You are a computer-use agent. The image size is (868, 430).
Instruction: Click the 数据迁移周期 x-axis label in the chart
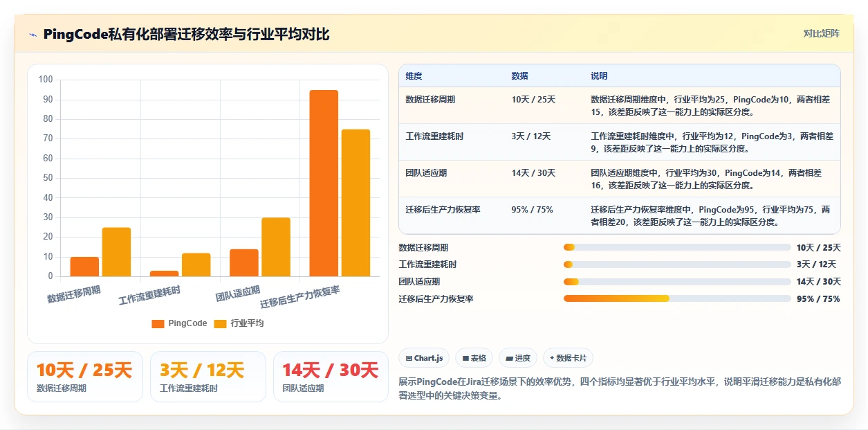point(74,294)
